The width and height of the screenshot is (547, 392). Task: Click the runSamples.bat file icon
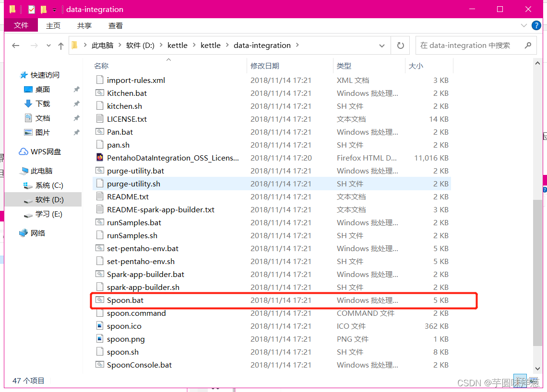100,222
